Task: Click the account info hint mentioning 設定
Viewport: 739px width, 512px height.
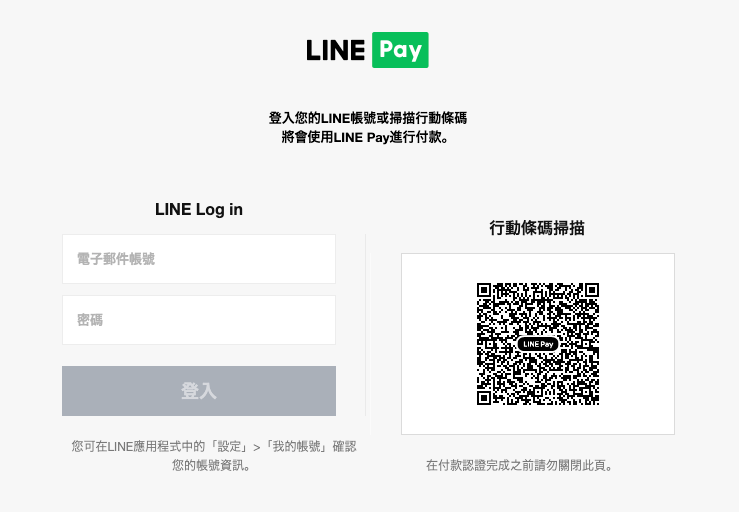Action: [x=214, y=446]
